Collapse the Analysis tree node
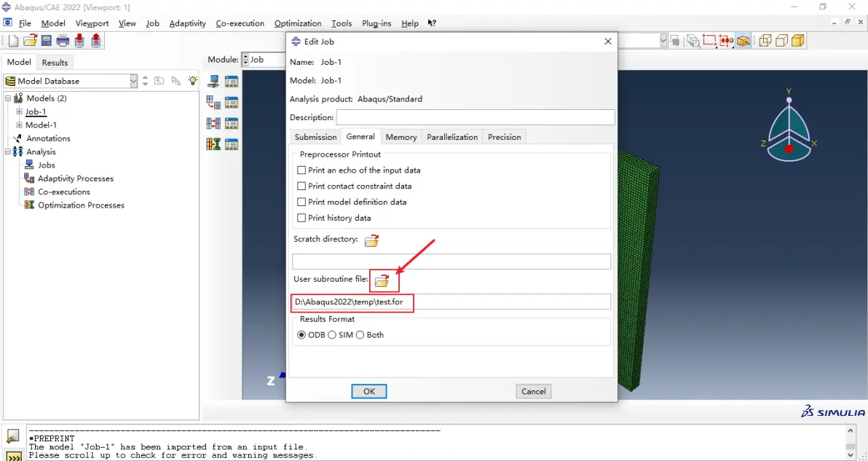The image size is (868, 461). pyautogui.click(x=8, y=151)
